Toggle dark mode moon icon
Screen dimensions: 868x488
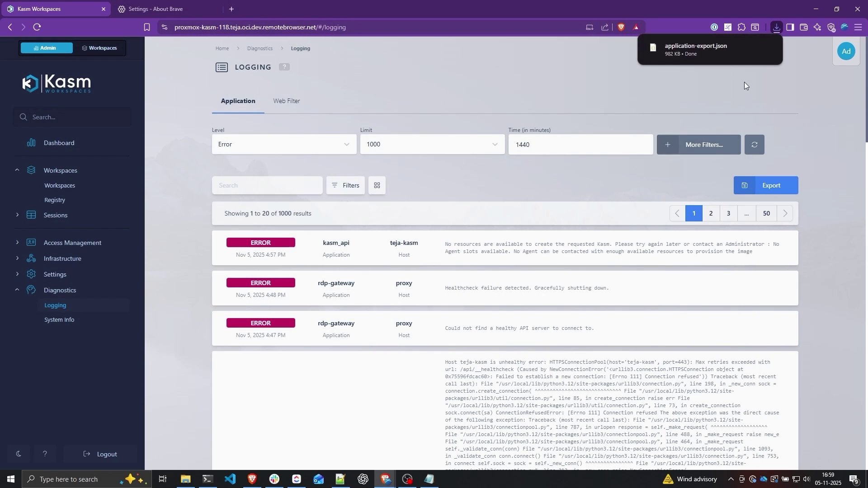pos(19,454)
